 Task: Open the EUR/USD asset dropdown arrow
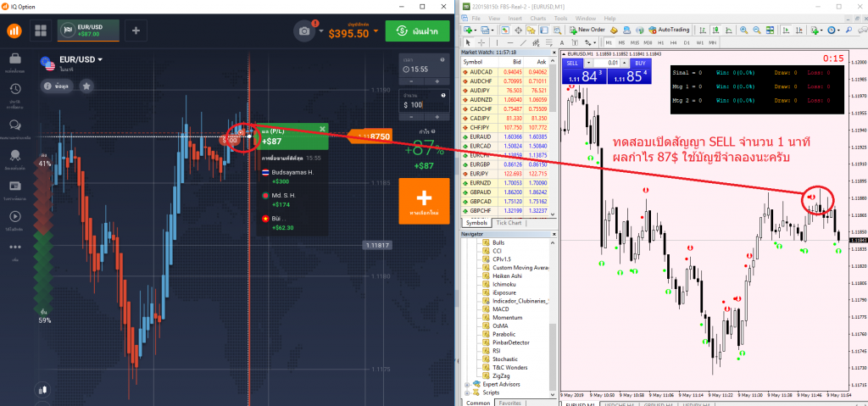point(100,59)
